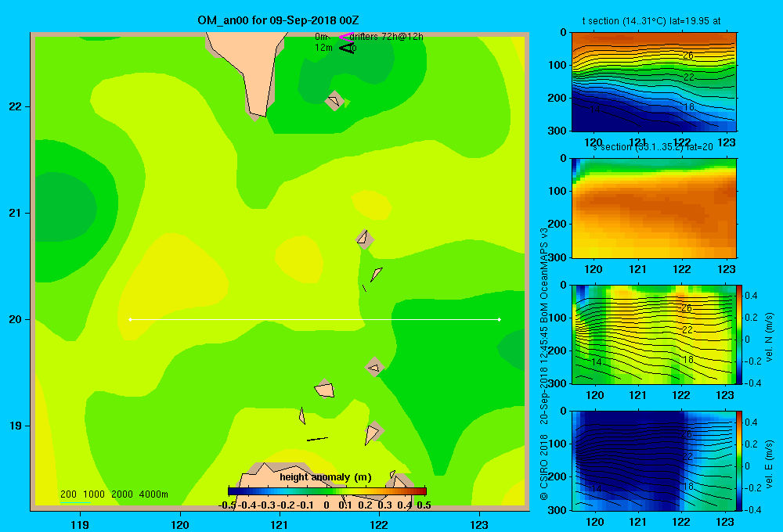The width and height of the screenshot is (783, 532).
Task: Click the '0.5' maximum on height anomaly scale
Action: coord(424,505)
